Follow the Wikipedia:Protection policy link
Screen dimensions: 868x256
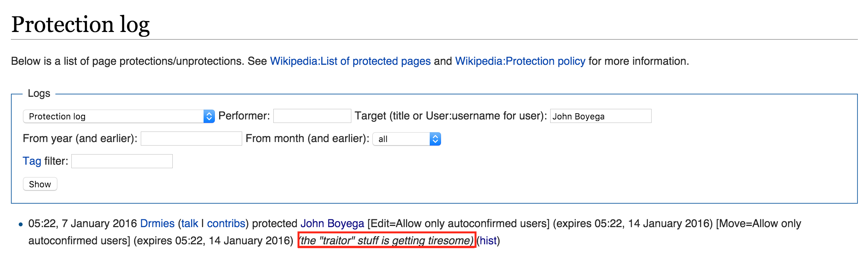(x=520, y=61)
